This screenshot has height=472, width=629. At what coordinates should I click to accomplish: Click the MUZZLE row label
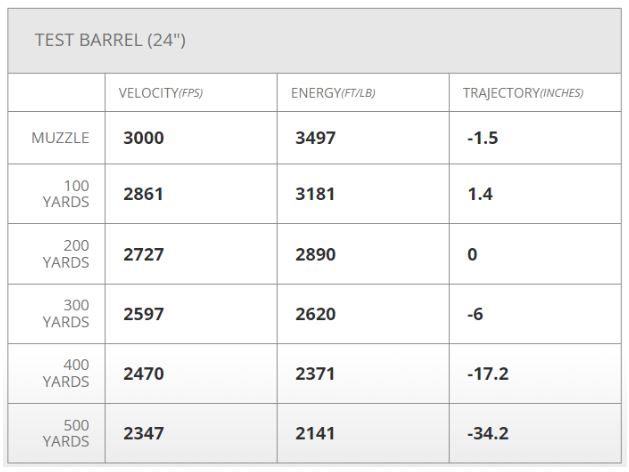[61, 138]
